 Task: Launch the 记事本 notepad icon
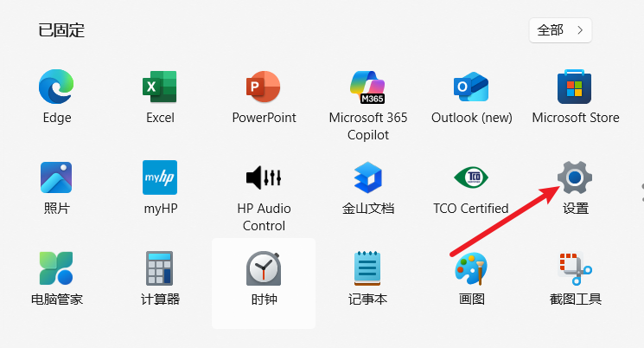point(367,268)
